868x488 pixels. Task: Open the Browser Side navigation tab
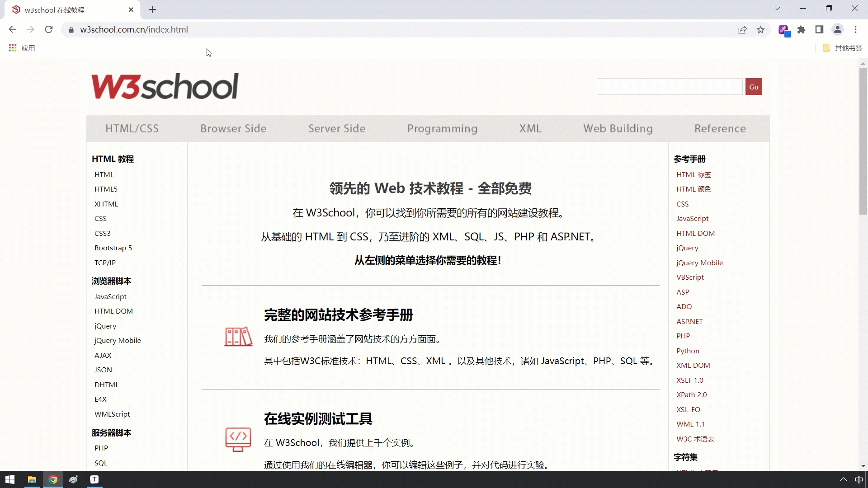click(233, 128)
